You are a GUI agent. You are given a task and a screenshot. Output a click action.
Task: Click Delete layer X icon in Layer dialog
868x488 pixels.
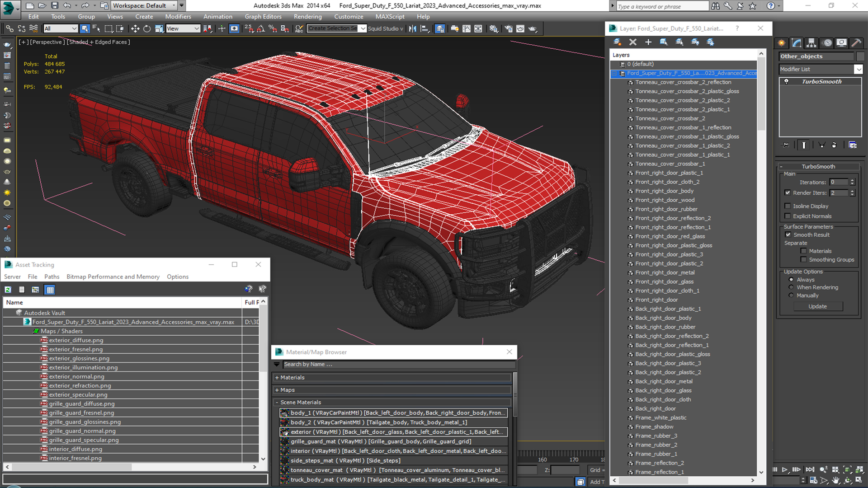pyautogui.click(x=633, y=42)
